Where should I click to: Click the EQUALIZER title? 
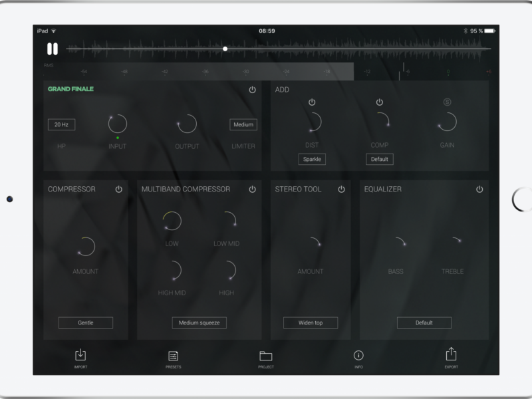(x=383, y=189)
